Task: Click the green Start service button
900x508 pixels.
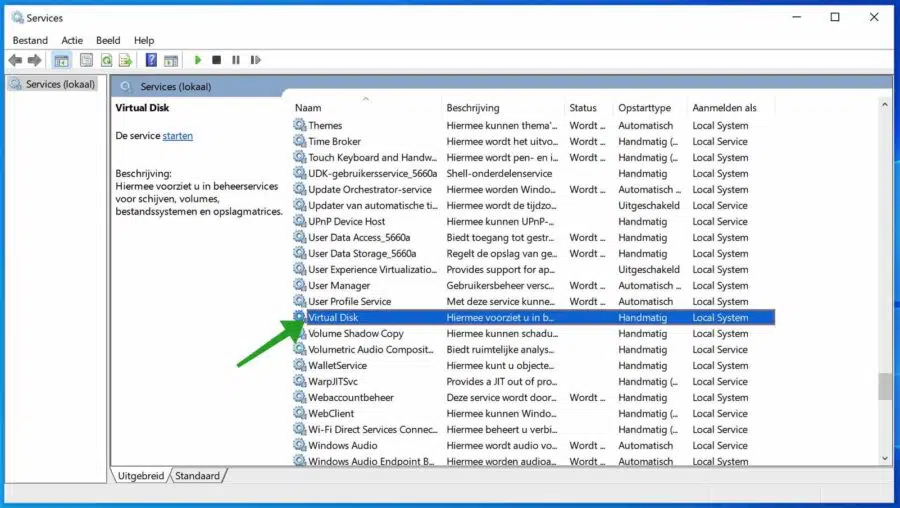Action: 198,60
